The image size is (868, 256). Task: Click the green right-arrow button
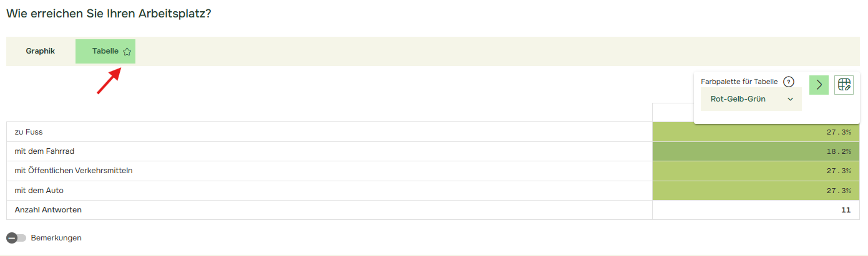click(x=819, y=85)
